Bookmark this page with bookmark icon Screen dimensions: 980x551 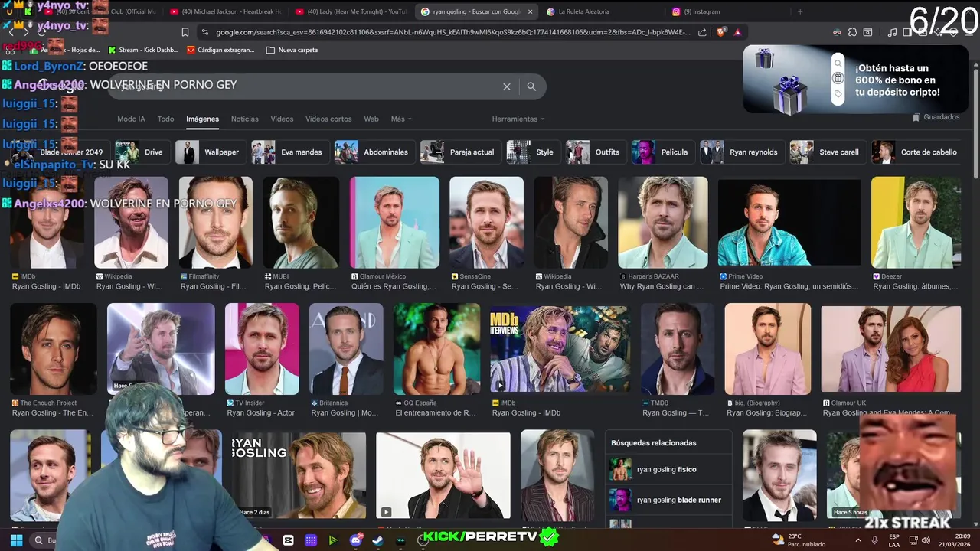pos(185,32)
